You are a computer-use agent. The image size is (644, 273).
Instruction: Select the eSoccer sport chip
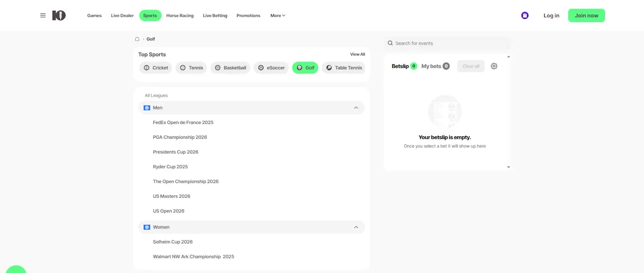point(271,68)
